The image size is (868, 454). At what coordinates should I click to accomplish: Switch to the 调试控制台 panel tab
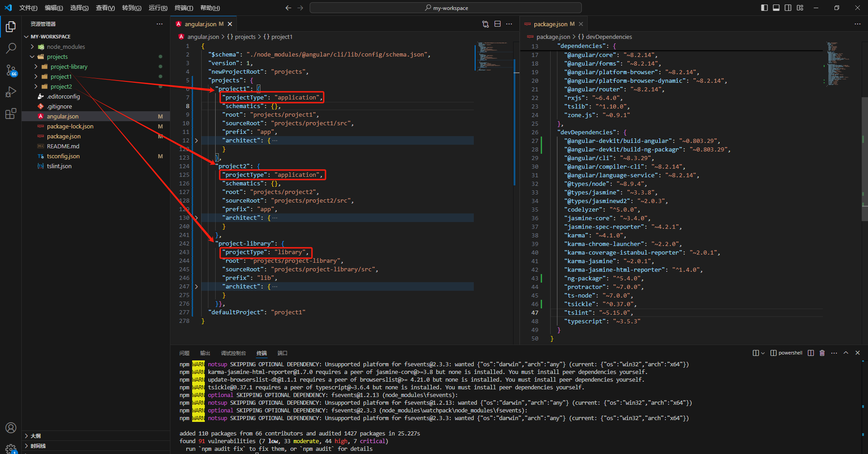(233, 353)
